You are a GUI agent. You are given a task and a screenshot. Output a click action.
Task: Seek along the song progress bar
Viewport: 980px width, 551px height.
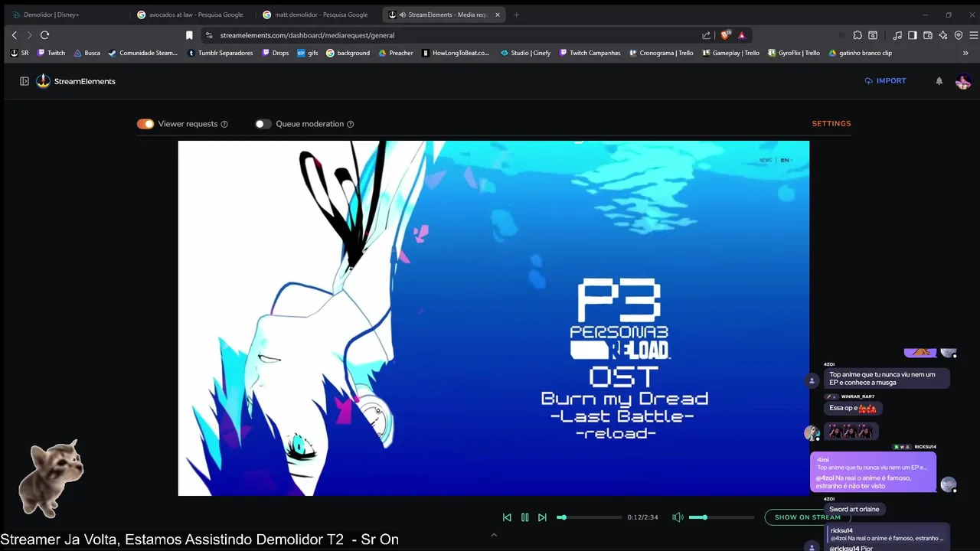590,517
